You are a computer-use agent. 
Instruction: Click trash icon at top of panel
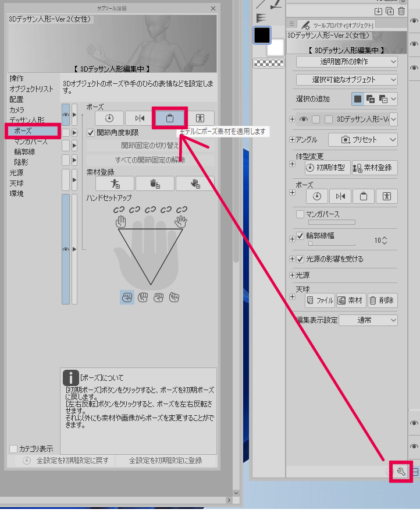click(x=401, y=11)
